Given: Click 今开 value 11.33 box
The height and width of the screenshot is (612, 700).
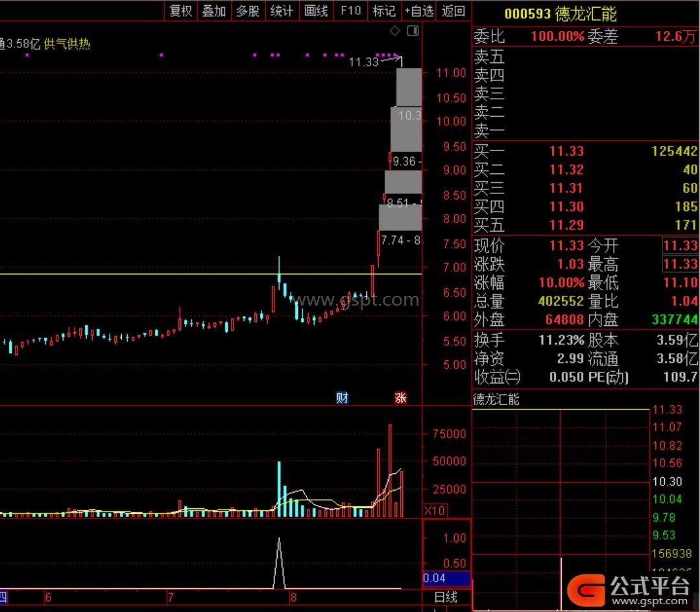Looking at the screenshot, I should pos(681,245).
